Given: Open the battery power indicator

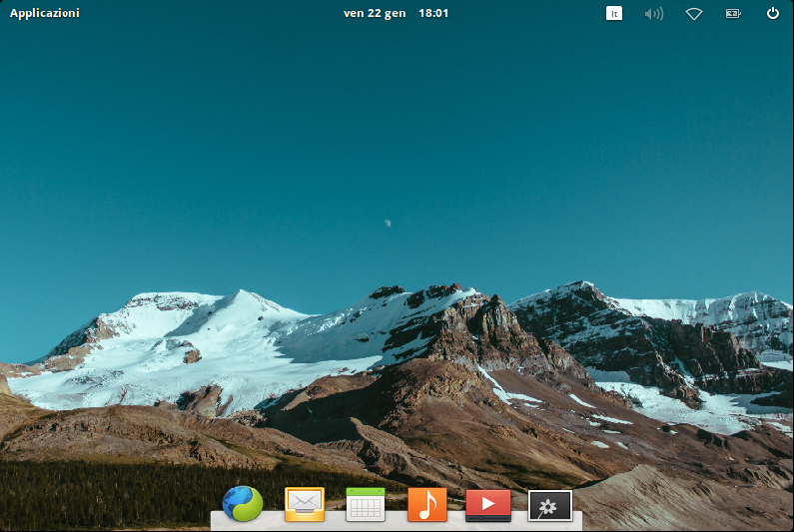Looking at the screenshot, I should tap(733, 13).
